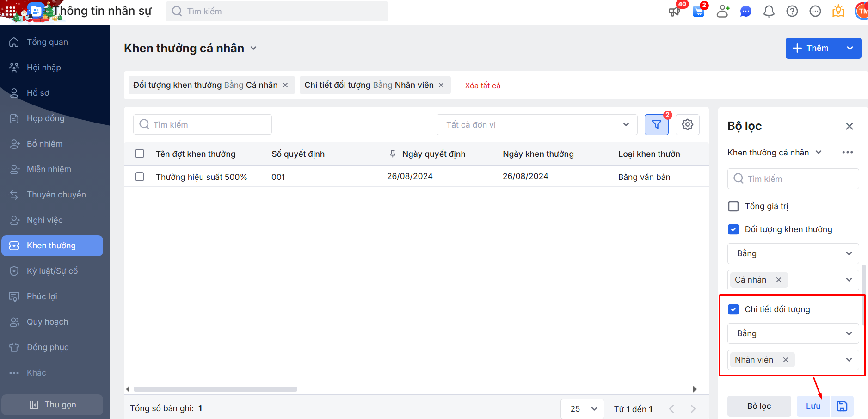This screenshot has height=419, width=868.
Task: Open Đồng phục in the sidebar
Action: 52,347
